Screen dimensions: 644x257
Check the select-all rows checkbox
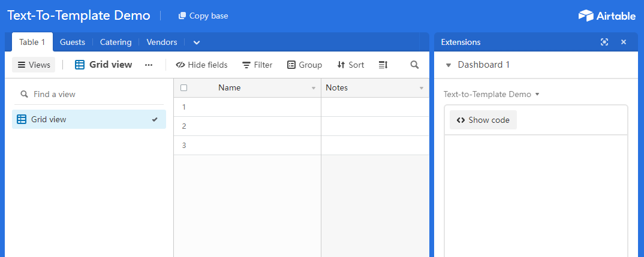pyautogui.click(x=184, y=88)
